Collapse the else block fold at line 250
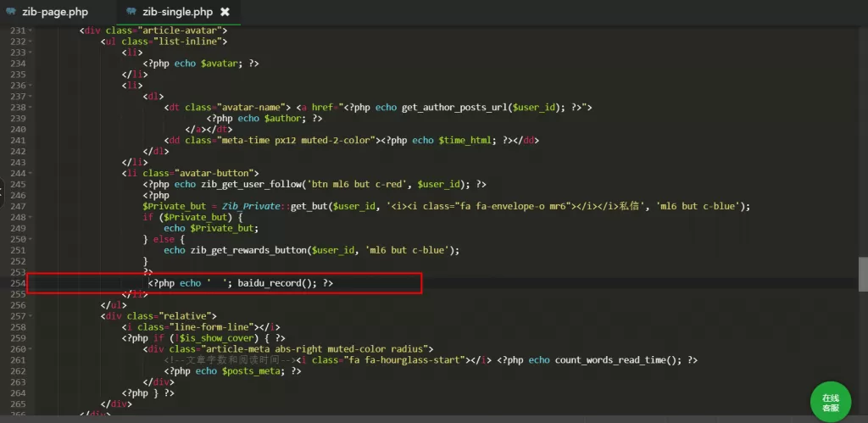 (30, 239)
